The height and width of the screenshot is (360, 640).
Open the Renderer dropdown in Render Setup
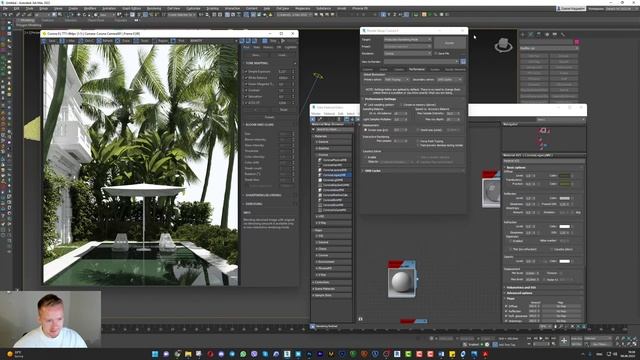pos(407,53)
